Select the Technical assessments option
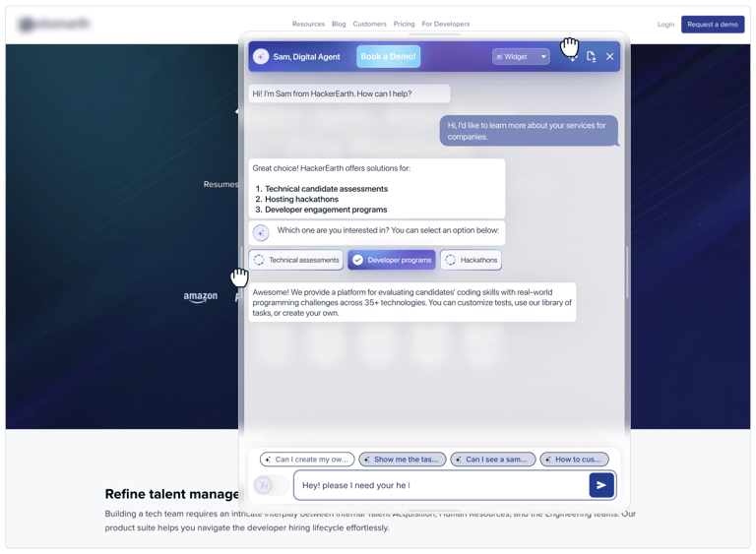 coord(296,260)
